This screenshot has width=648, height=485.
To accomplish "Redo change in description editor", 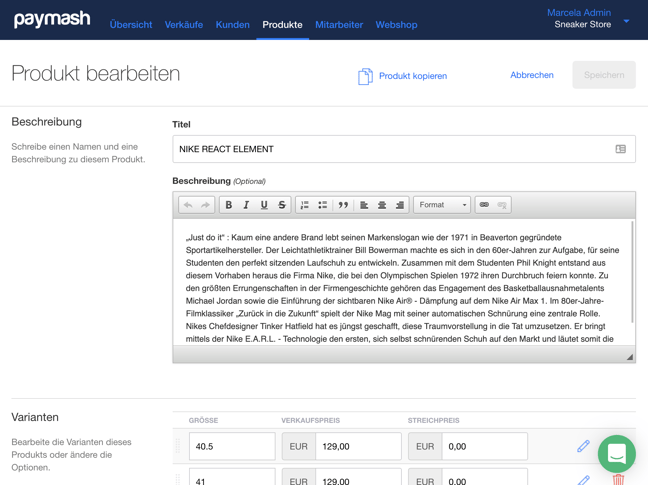I will tap(205, 205).
